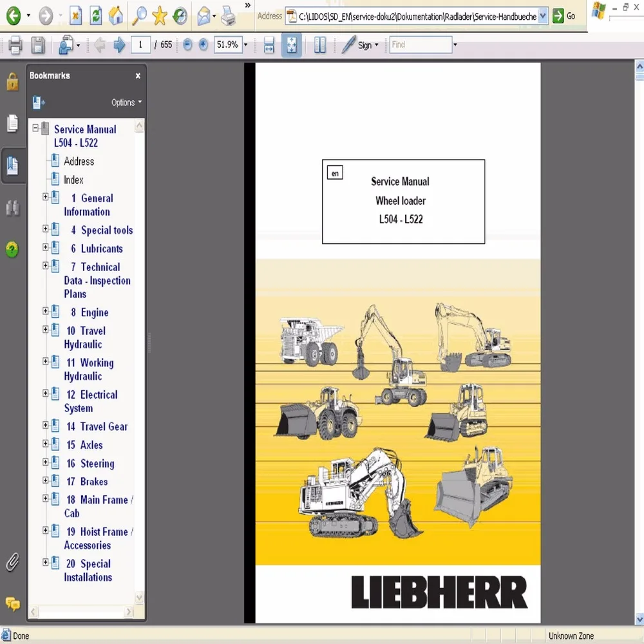Expand the 8 Engine bookmark
This screenshot has height=644, width=644.
(x=46, y=311)
